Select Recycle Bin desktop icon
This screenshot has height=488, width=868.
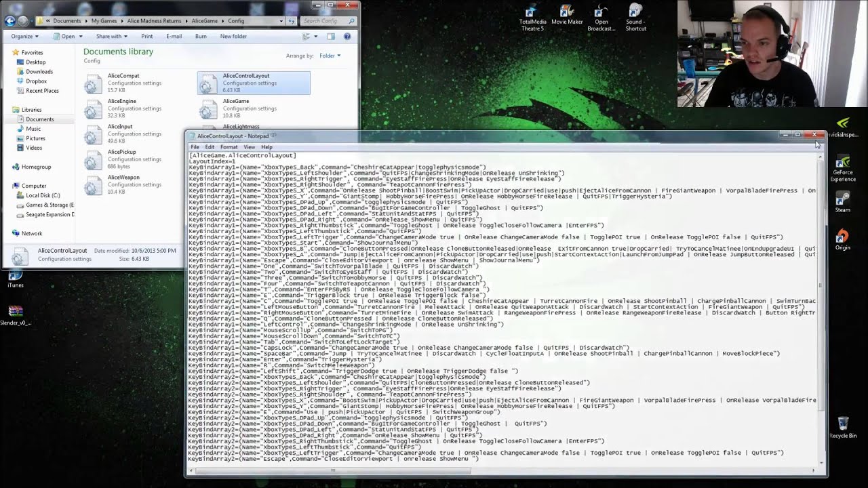(x=843, y=428)
